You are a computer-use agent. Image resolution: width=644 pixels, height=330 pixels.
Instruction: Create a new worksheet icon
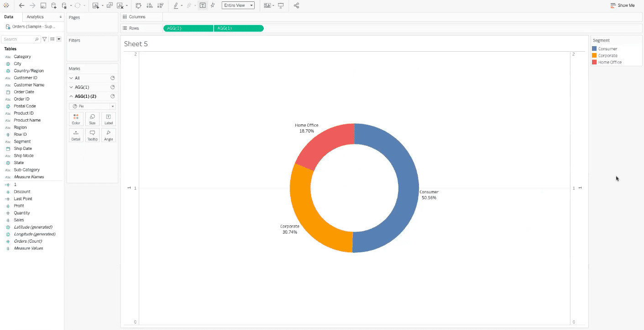[x=95, y=5]
